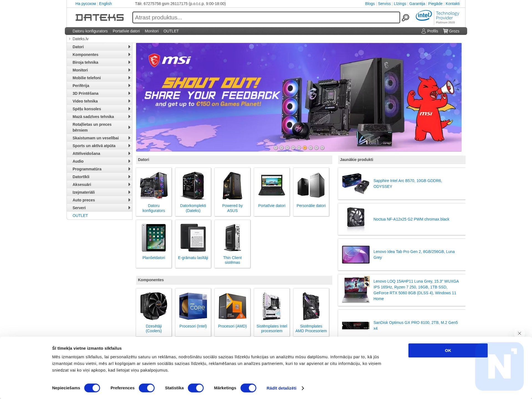
Task: Open the Intel Technology Provider badge
Action: click(438, 17)
